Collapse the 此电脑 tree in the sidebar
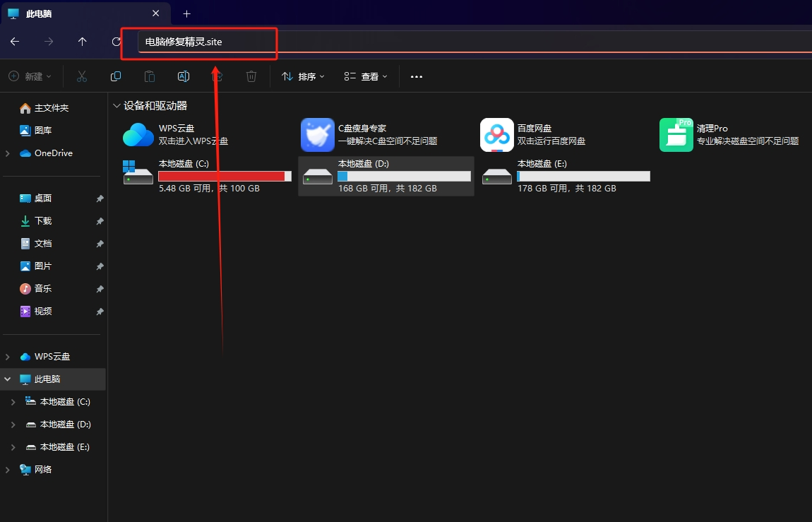Image resolution: width=812 pixels, height=522 pixels. tap(7, 379)
